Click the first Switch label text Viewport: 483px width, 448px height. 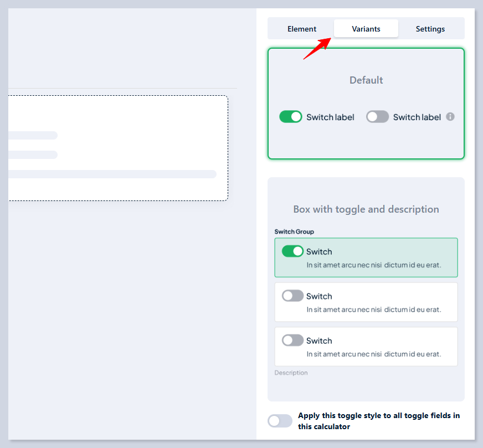point(319,252)
